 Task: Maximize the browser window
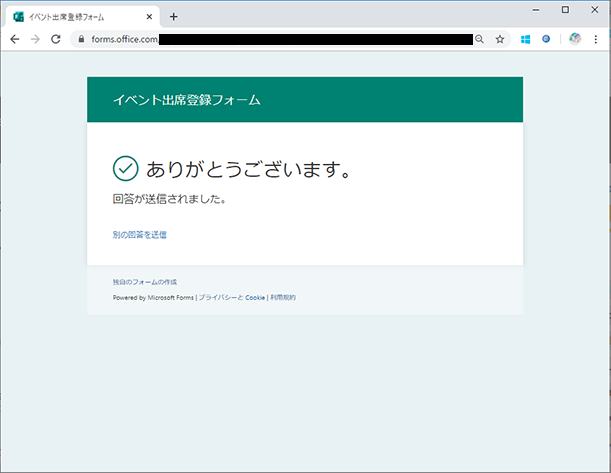click(x=565, y=9)
